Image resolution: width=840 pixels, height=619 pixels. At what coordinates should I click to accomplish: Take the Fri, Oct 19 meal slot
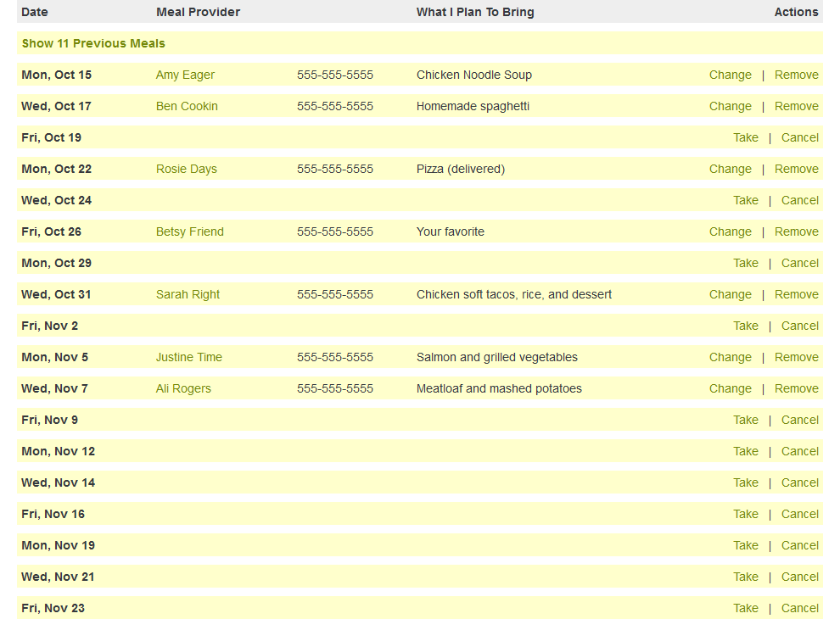745,137
